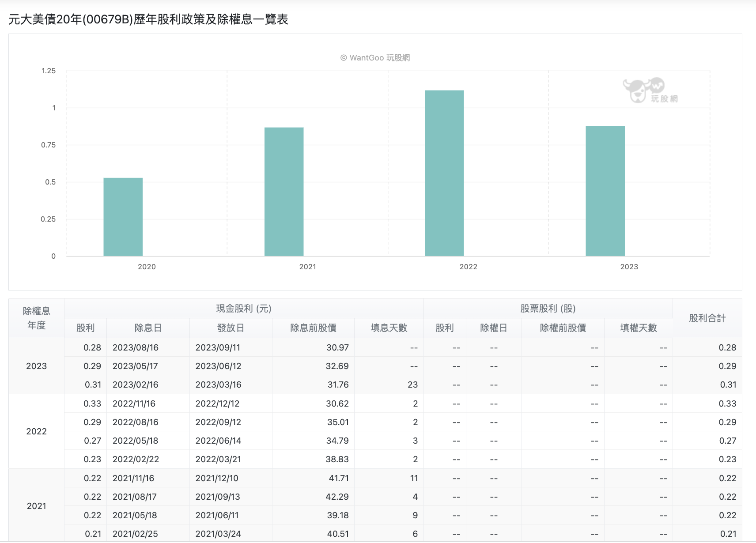
Task: Click the 除權息年度 column header
Action: coord(37,318)
